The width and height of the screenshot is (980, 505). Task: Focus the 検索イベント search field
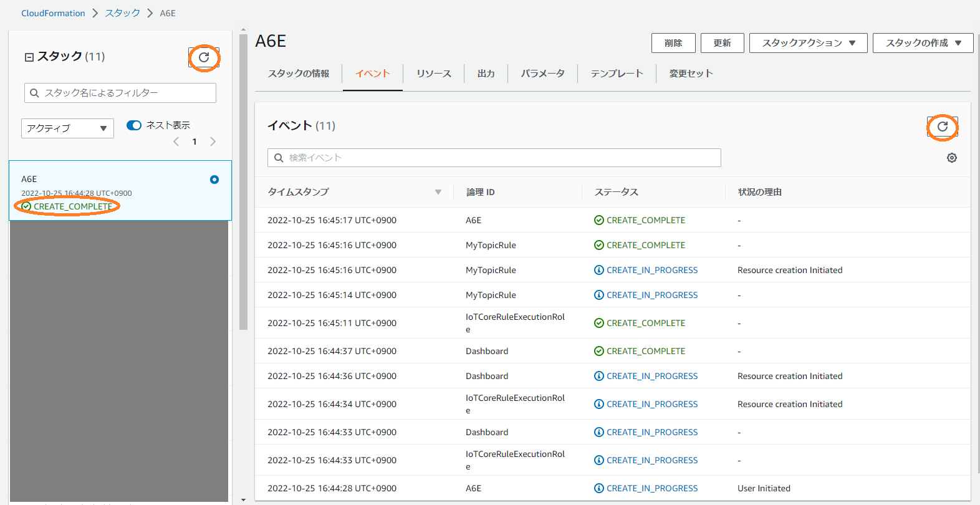pyautogui.click(x=499, y=158)
